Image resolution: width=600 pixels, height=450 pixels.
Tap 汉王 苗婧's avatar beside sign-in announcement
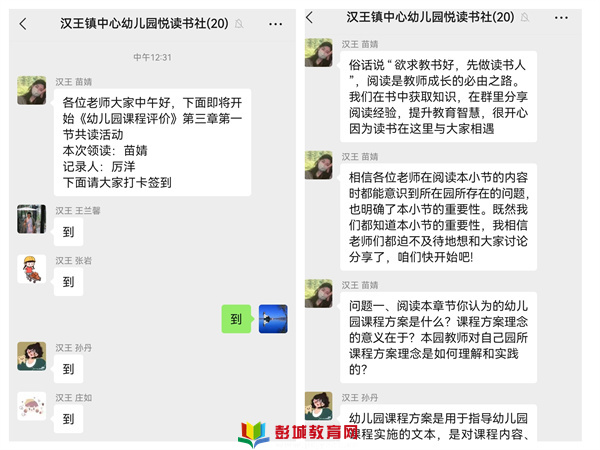click(32, 90)
